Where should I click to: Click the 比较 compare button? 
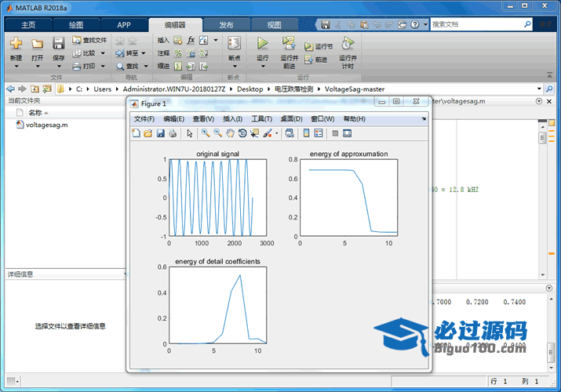click(85, 53)
